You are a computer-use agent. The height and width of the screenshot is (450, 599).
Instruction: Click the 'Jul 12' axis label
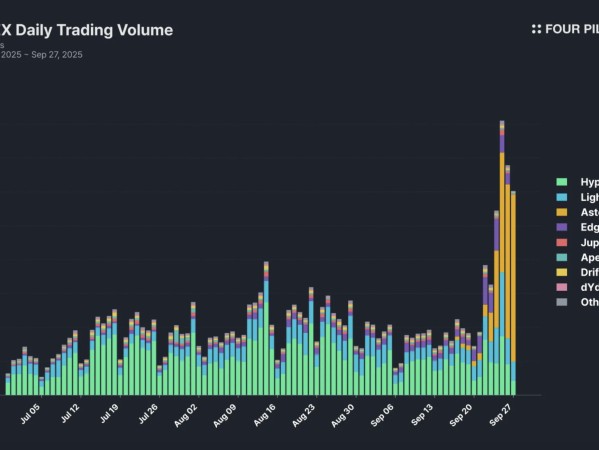(x=70, y=414)
